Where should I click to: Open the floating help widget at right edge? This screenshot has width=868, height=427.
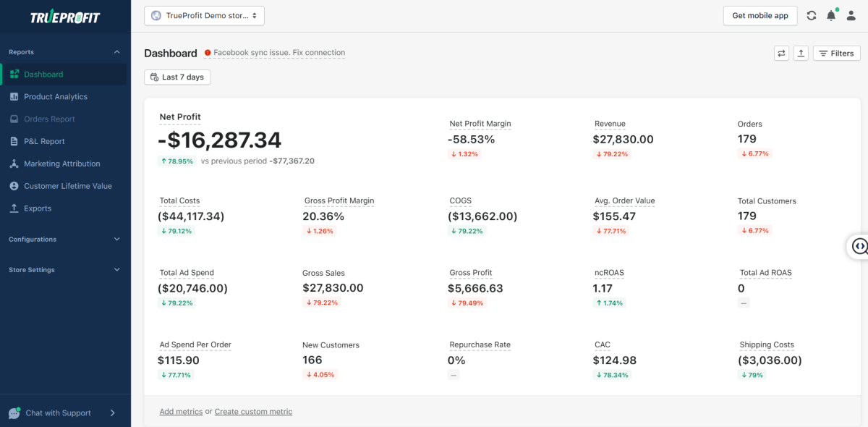coord(859,246)
